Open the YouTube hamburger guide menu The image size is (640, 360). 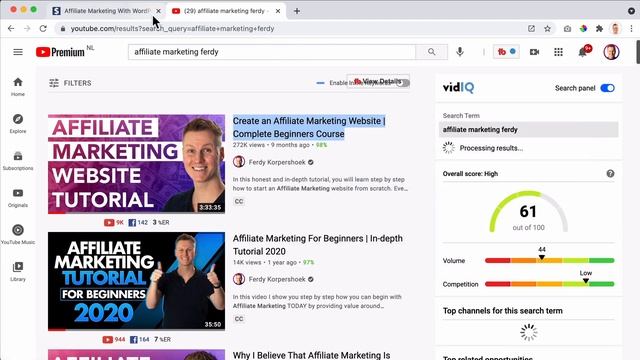click(18, 52)
